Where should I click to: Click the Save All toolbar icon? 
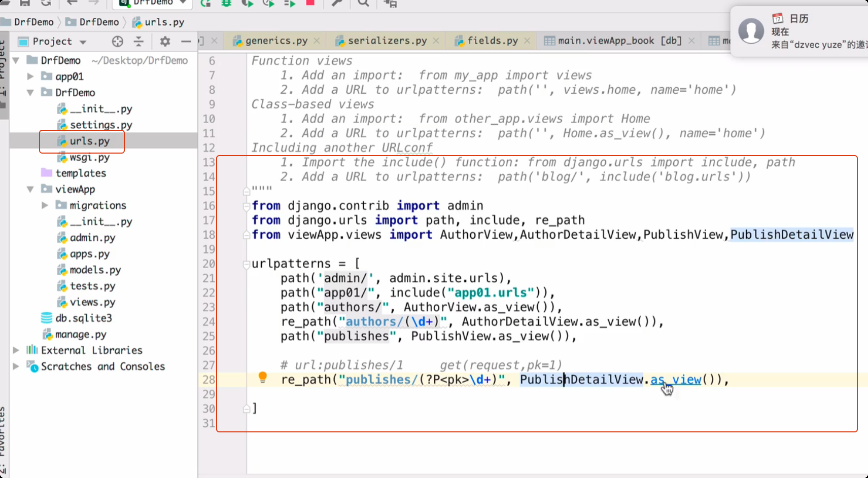(24, 3)
